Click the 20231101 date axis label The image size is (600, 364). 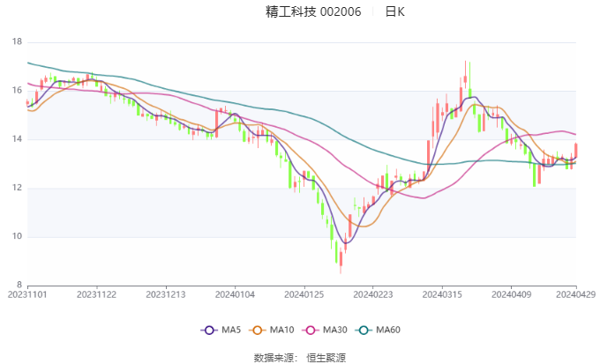(27, 294)
